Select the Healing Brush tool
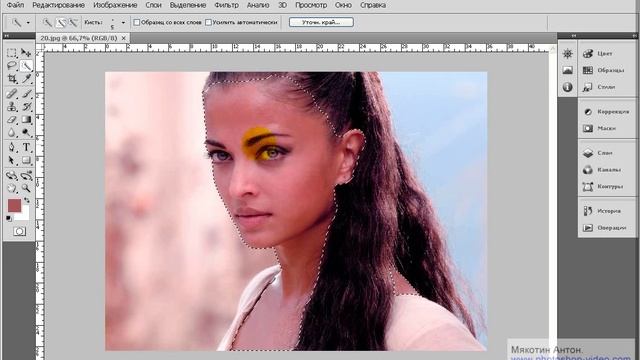The height and width of the screenshot is (360, 640). point(11,94)
